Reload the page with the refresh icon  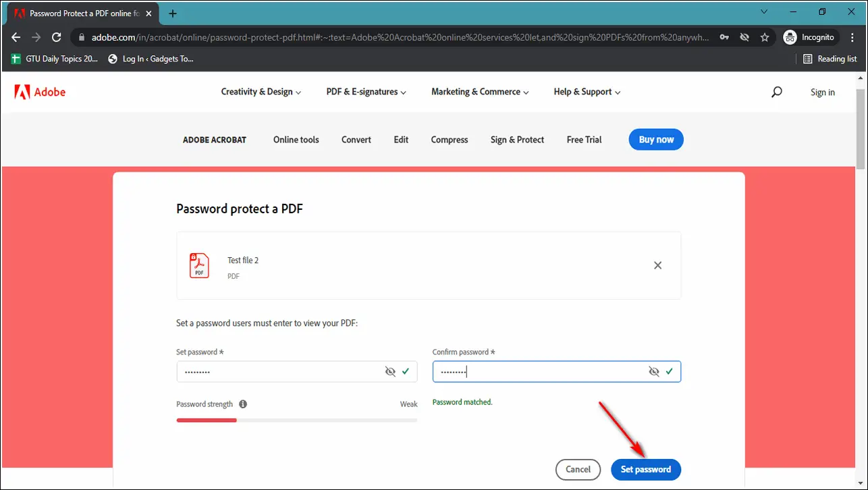click(57, 38)
